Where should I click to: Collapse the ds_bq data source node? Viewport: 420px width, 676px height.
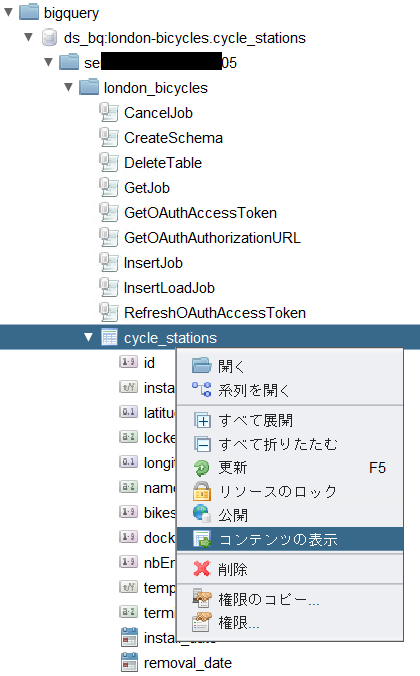(x=28, y=38)
